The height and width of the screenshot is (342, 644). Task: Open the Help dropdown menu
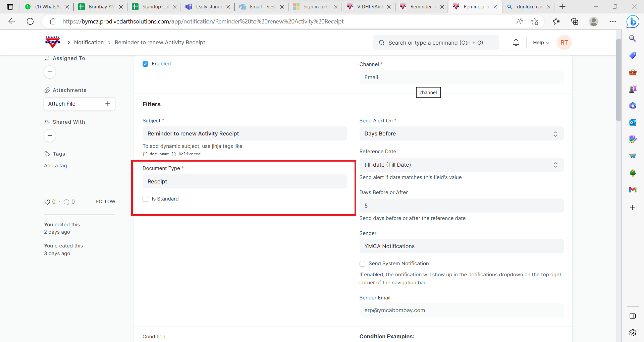[541, 43]
